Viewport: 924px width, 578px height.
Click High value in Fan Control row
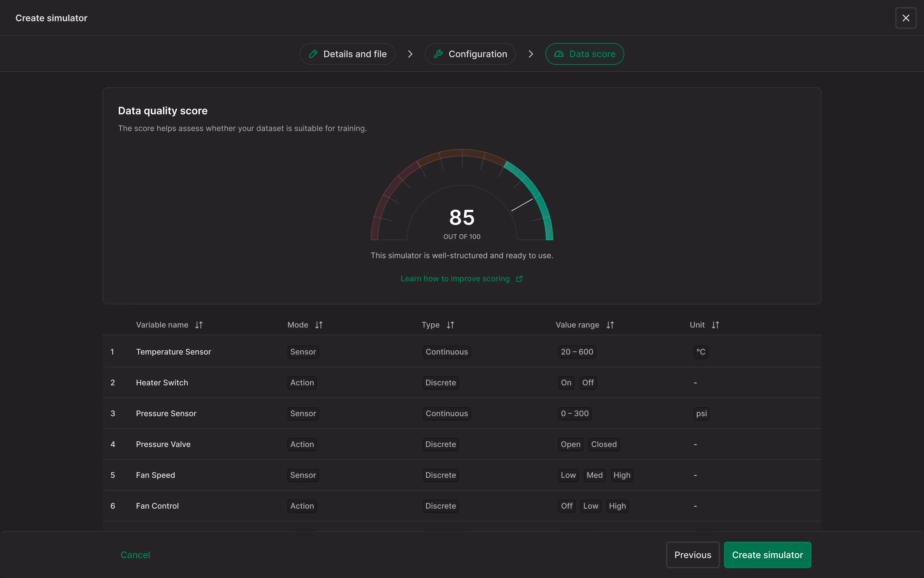tap(617, 506)
